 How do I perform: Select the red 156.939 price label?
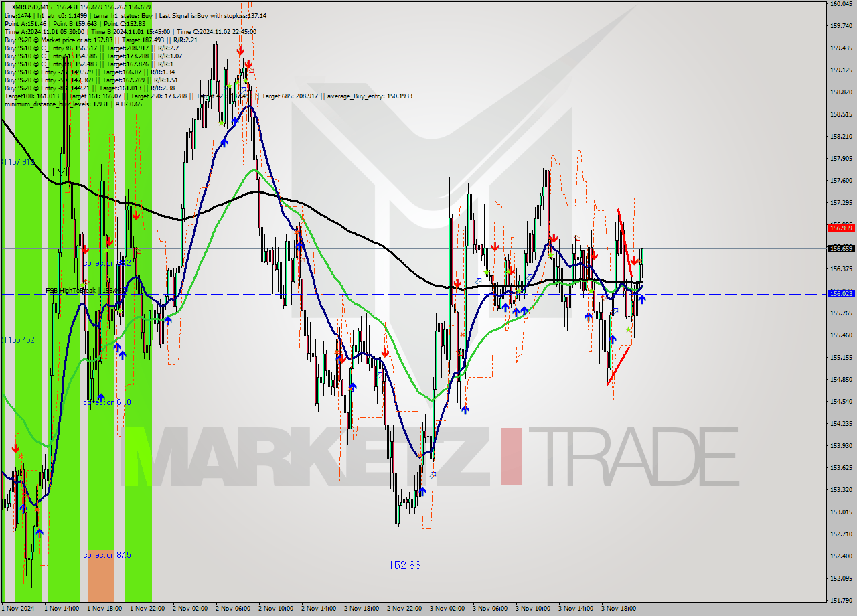(841, 228)
